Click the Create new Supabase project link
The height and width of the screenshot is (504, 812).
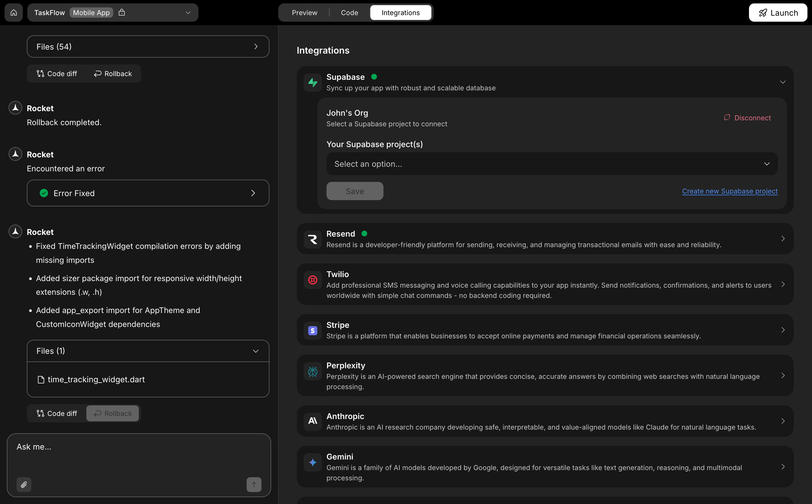coord(730,191)
